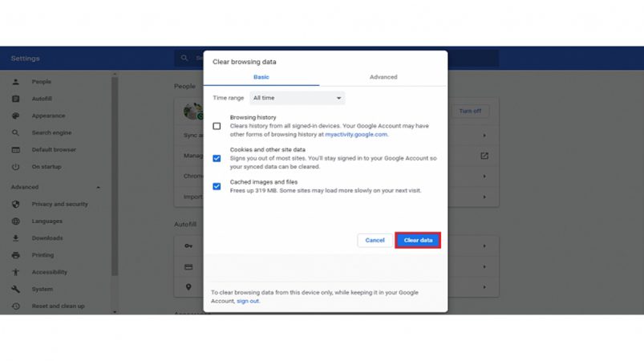Click the Printing printer icon
Image resolution: width=644 pixels, height=361 pixels.
tap(15, 255)
